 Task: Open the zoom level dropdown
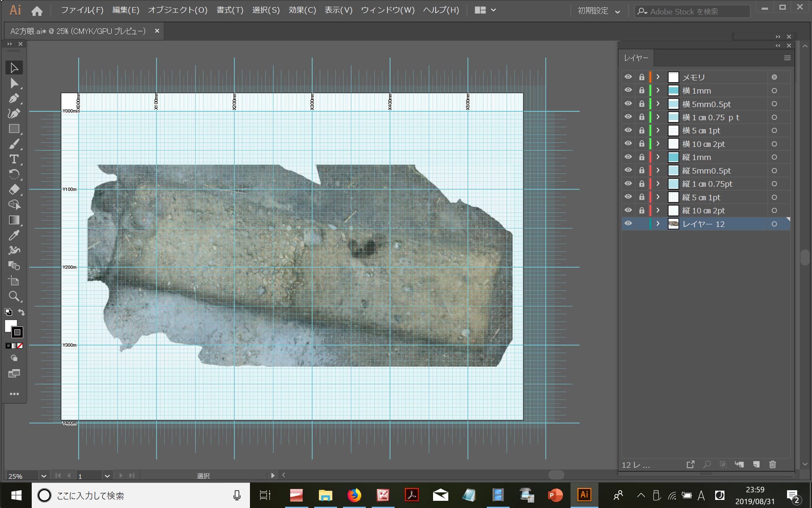[44, 476]
